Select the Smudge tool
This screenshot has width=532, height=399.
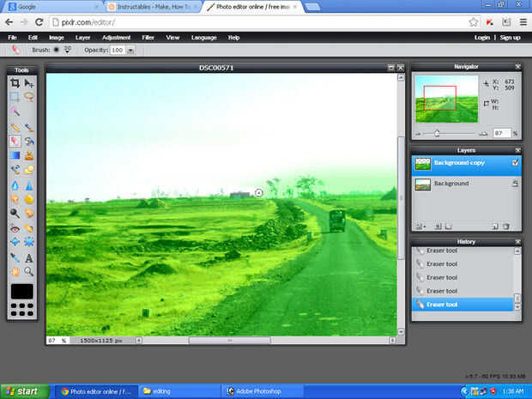(15, 199)
